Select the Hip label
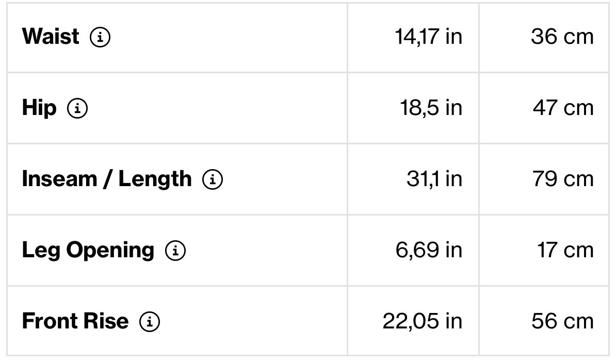This screenshot has height=364, width=616. 39,108
